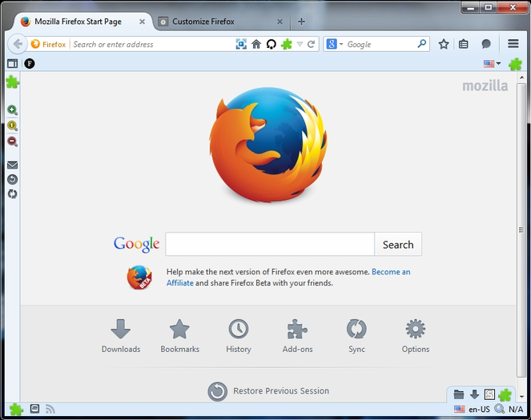Zoom out with the red minus magnifier
This screenshot has height=420, width=531.
[x=13, y=142]
